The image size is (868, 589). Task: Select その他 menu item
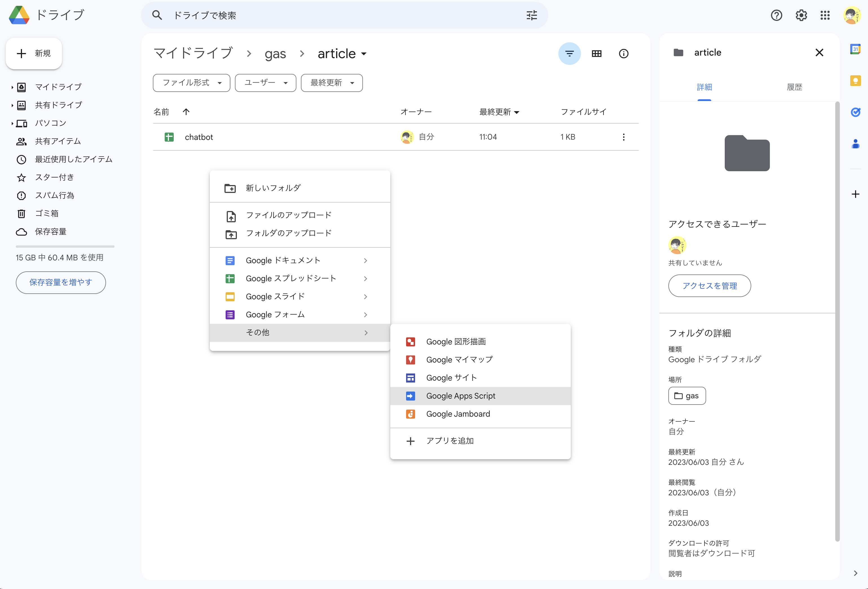coord(300,332)
